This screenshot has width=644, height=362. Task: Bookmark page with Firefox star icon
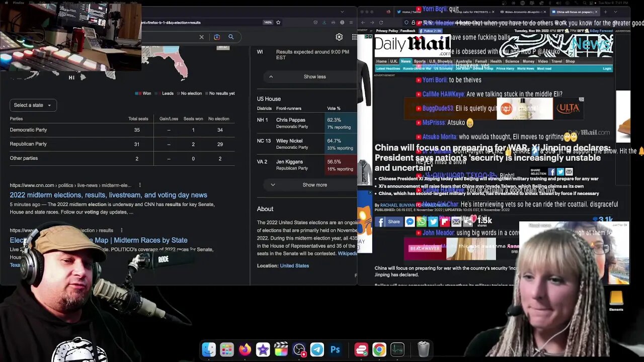tap(278, 22)
